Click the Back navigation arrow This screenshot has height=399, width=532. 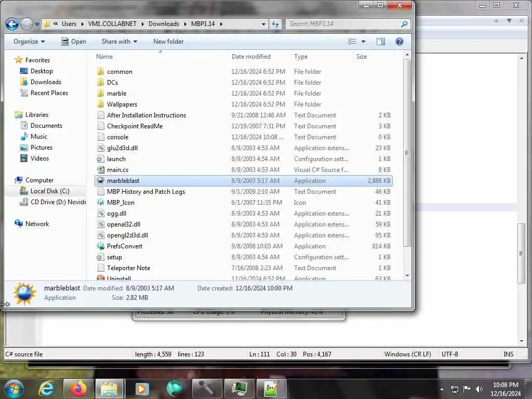pyautogui.click(x=12, y=24)
